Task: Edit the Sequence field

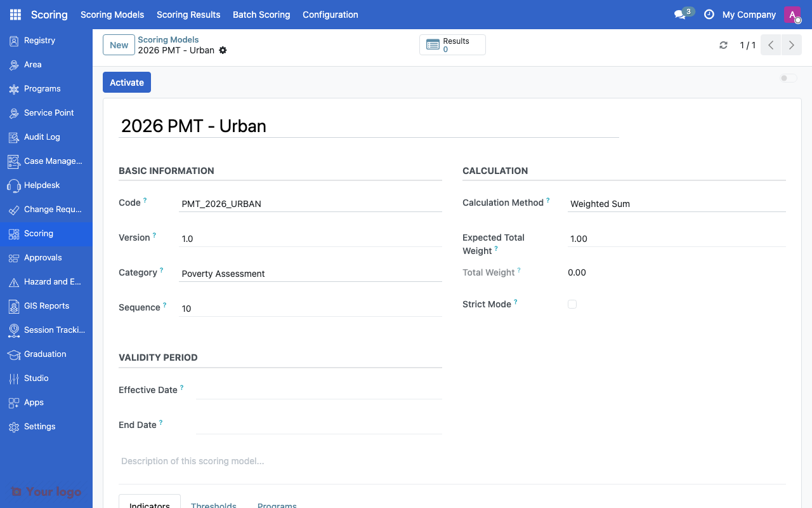Action: coord(311,309)
